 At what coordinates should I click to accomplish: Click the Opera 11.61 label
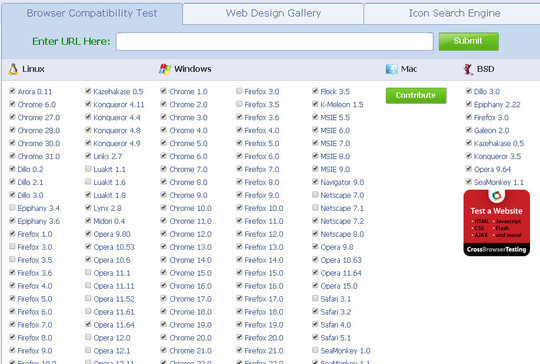point(114,312)
